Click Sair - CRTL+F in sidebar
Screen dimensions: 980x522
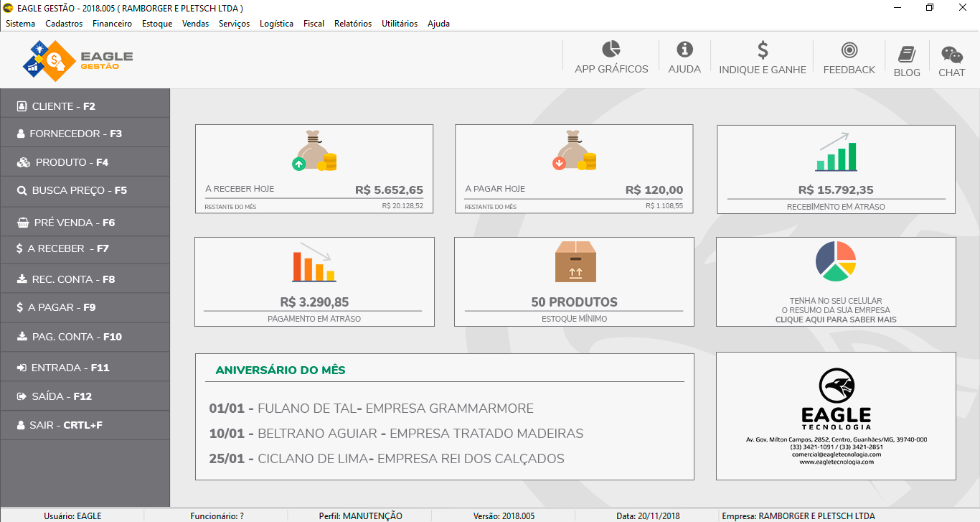pos(85,425)
